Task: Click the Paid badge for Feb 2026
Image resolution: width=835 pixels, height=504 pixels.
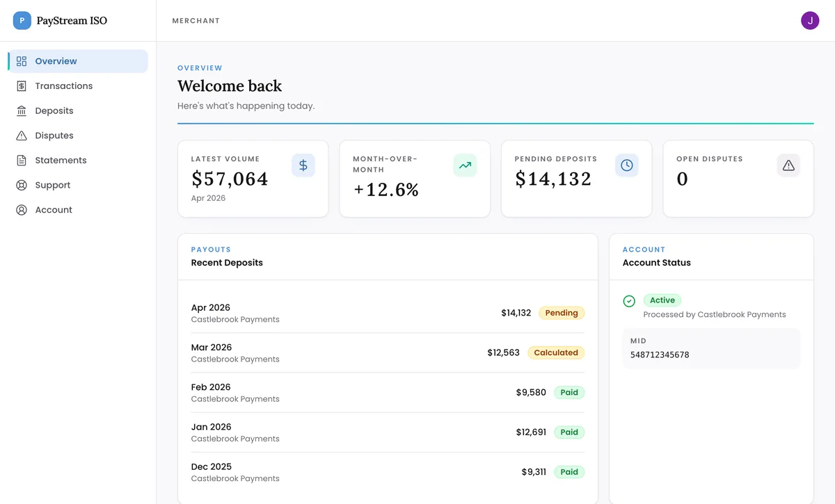Action: (569, 392)
